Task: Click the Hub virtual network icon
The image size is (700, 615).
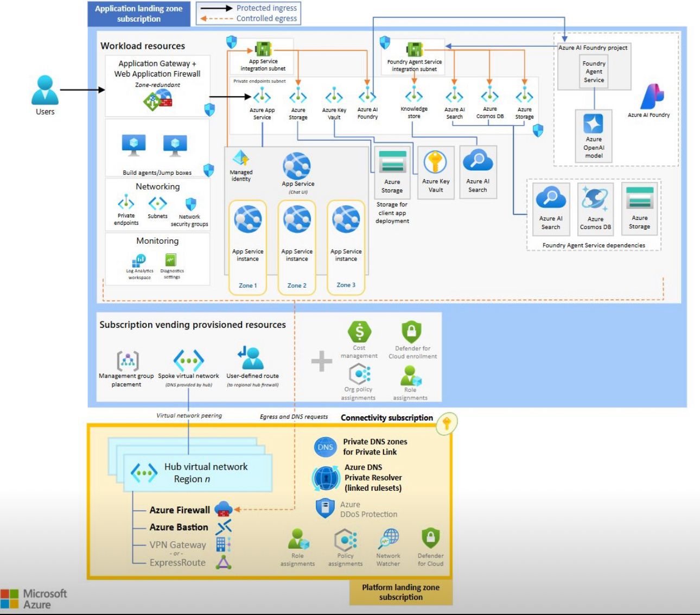Action: coord(144,473)
